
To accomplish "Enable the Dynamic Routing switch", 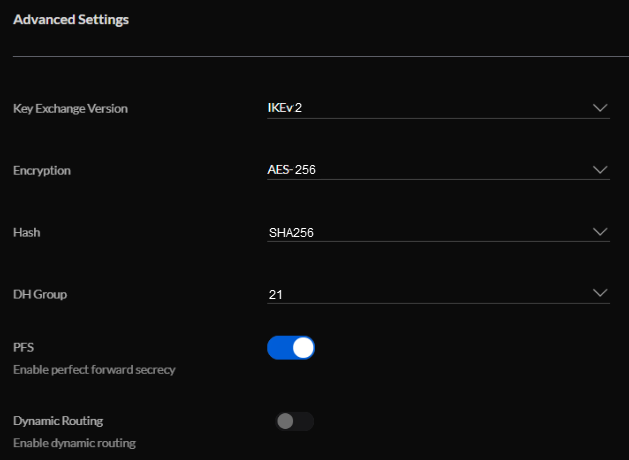I will [x=295, y=421].
